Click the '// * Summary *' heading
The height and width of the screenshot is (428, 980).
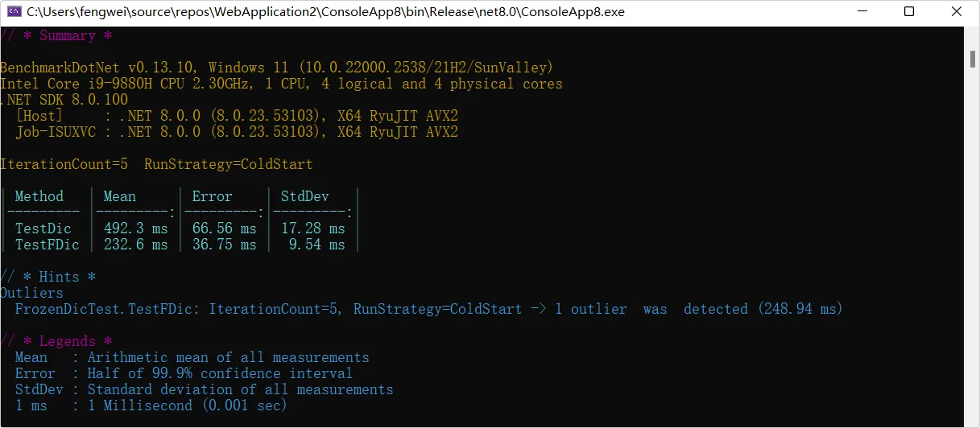(x=56, y=35)
